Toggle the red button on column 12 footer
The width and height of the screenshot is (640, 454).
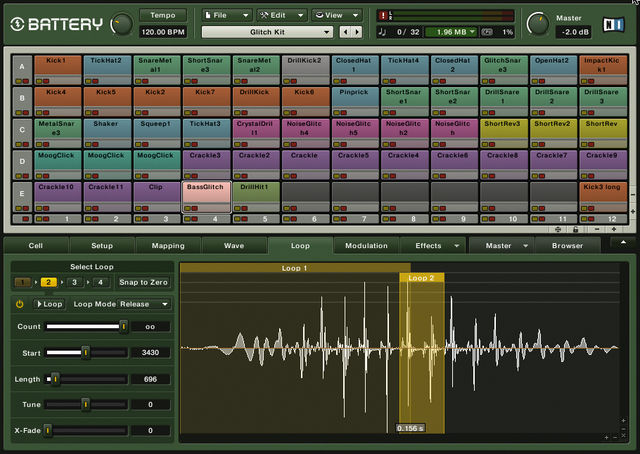pyautogui.click(x=591, y=219)
